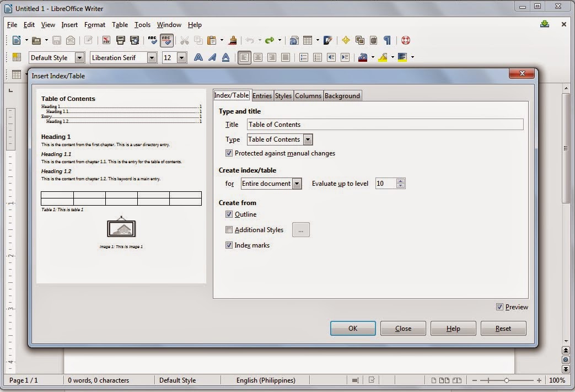Open the Tools menu
This screenshot has height=392, width=575.
tap(142, 25)
